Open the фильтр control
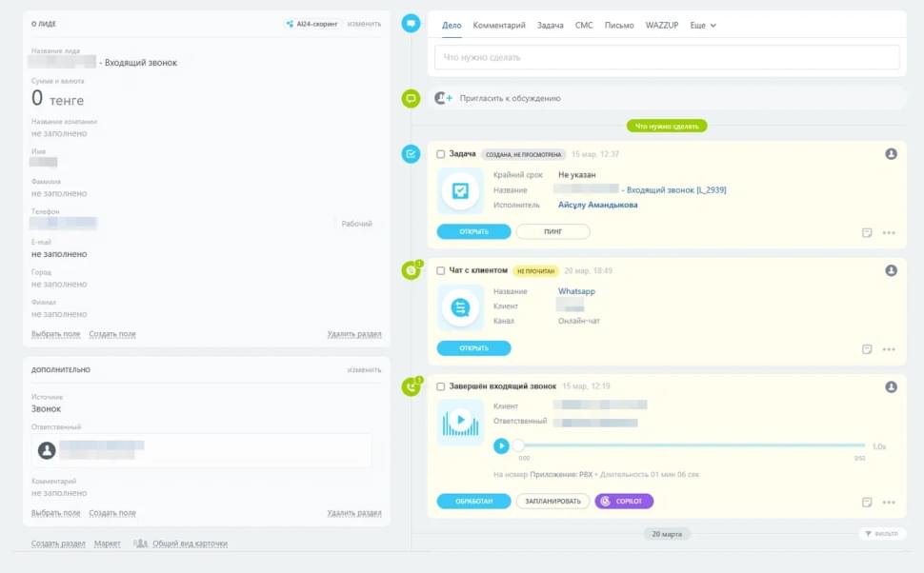 click(x=881, y=534)
